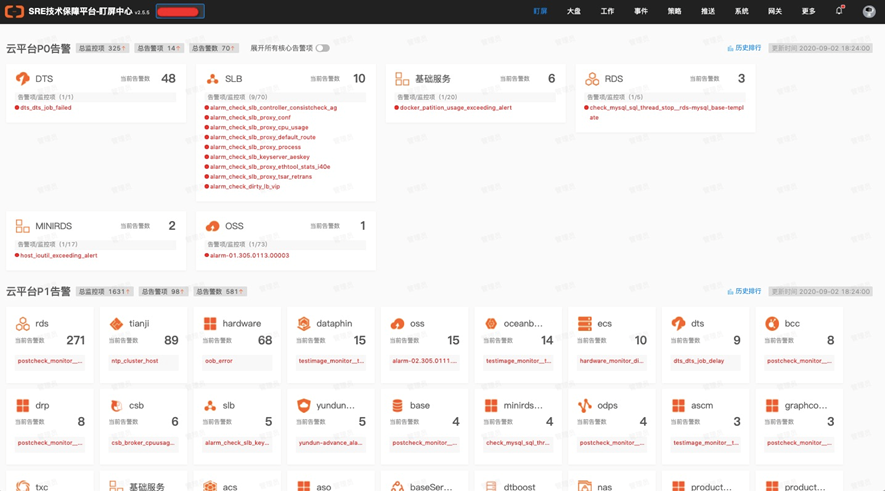This screenshot has height=491, width=885.
Task: Open docker_patition_usage_exceeding_alert item
Action: pyautogui.click(x=453, y=108)
